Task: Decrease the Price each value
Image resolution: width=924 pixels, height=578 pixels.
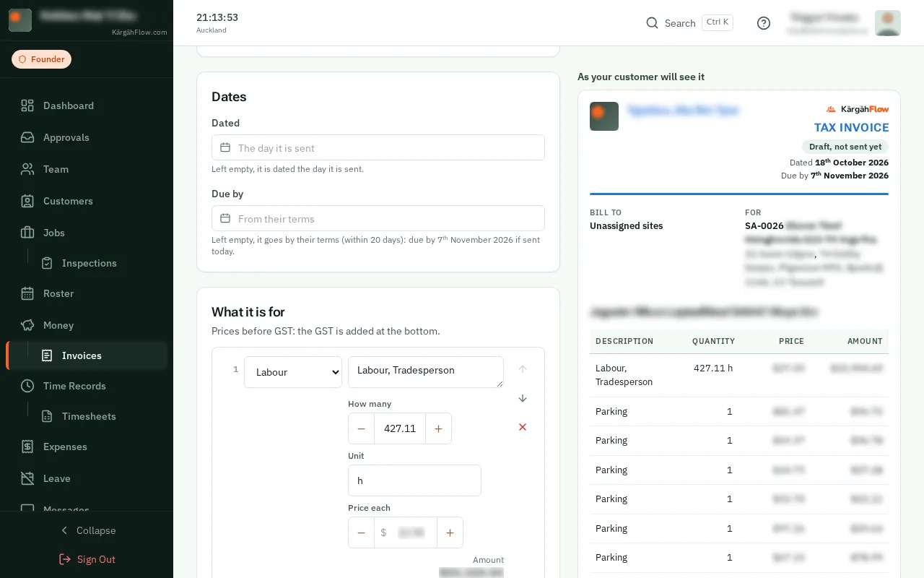Action: click(x=361, y=532)
